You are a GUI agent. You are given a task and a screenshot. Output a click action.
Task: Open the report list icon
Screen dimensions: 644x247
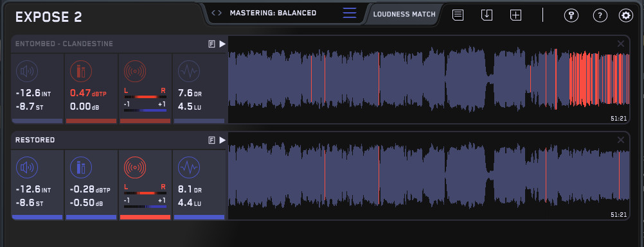coord(458,15)
